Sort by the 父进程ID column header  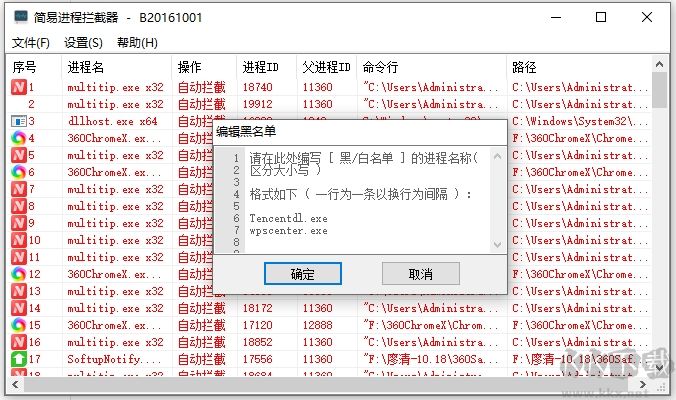(326, 67)
